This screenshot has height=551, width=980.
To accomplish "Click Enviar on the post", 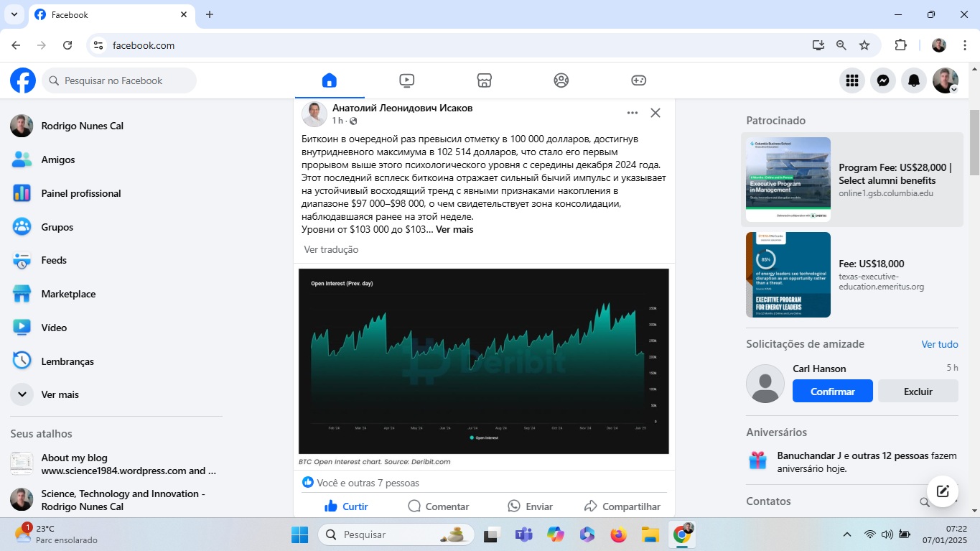I will [530, 506].
